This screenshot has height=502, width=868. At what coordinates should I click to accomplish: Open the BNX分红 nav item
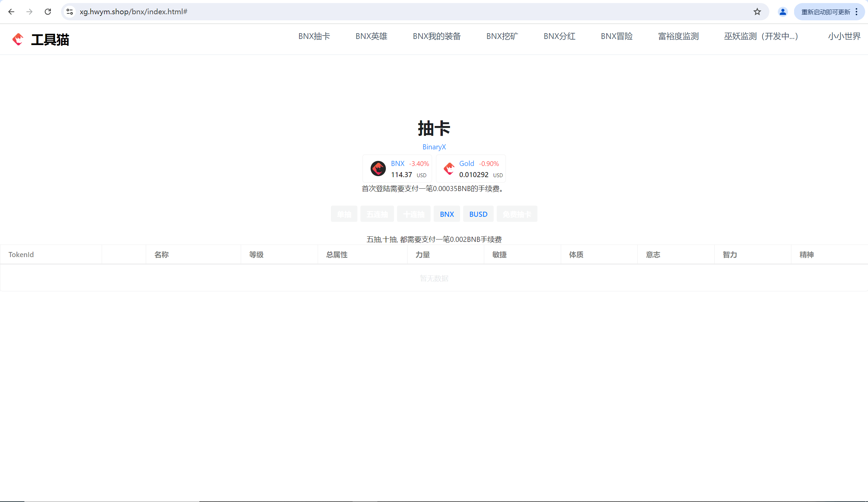tap(559, 36)
